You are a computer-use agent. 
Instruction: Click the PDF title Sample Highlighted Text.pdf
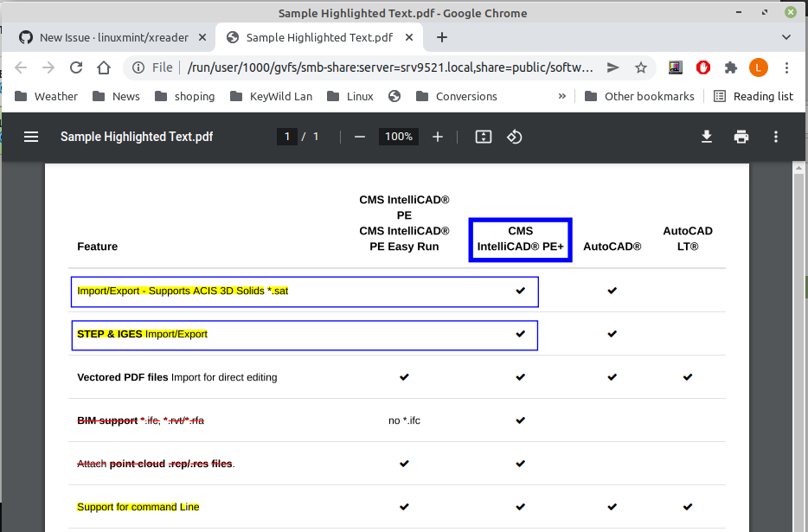tap(137, 137)
